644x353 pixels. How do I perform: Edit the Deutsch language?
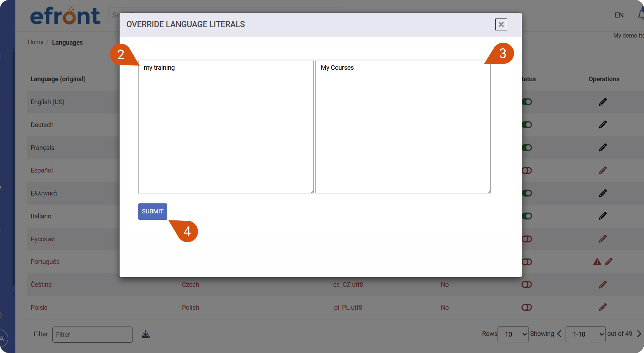click(x=603, y=124)
